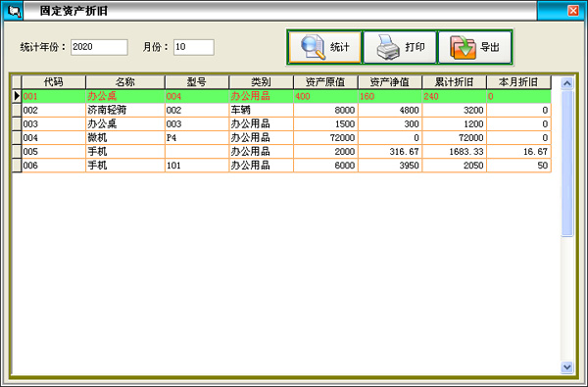This screenshot has width=588, height=387.
Task: Click the red 办公用品 cell in row 001
Action: click(262, 96)
